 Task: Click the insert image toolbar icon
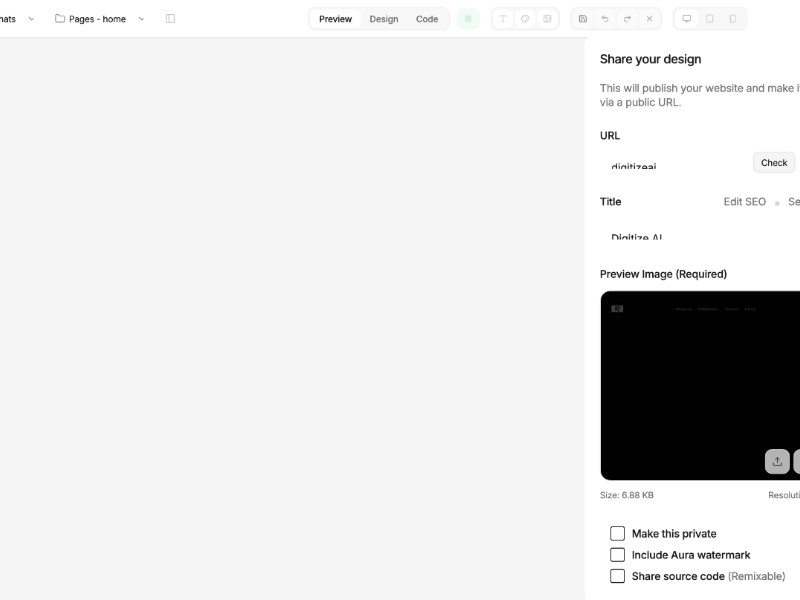547,18
